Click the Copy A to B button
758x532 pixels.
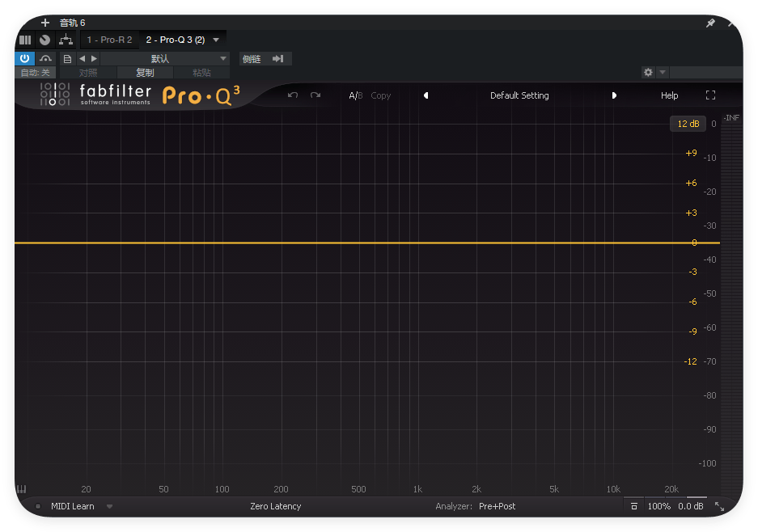pos(380,95)
